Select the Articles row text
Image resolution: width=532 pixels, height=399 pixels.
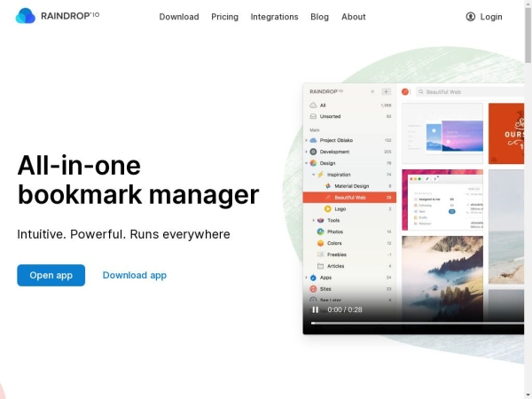click(x=335, y=266)
